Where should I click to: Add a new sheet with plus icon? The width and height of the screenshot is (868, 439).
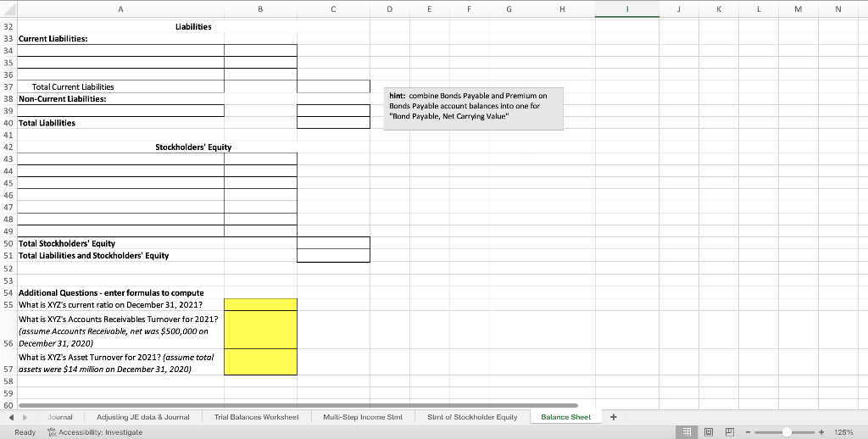tap(613, 417)
